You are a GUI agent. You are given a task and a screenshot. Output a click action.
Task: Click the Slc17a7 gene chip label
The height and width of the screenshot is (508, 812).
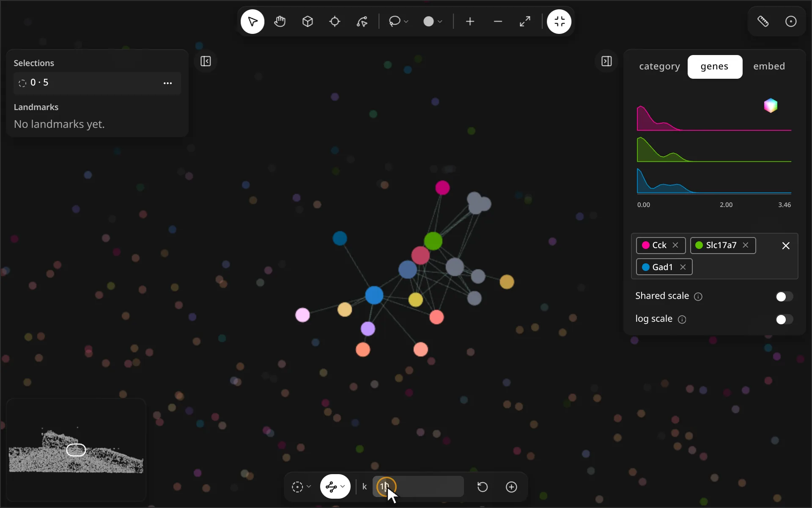click(x=721, y=246)
